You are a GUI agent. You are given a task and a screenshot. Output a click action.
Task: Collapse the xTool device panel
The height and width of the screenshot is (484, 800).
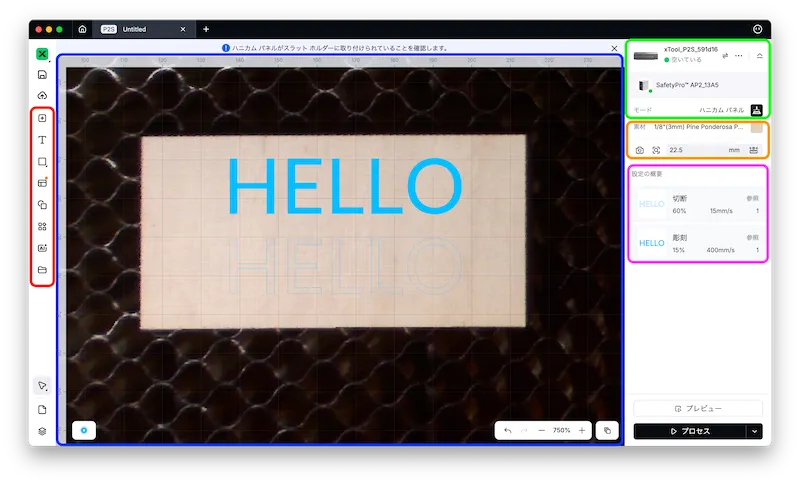point(759,56)
